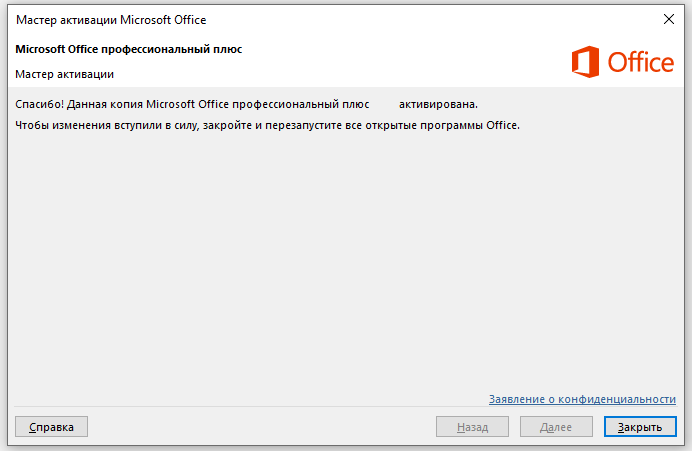Click the text about restarting Office programs
This screenshot has height=451, width=692.
(267, 125)
